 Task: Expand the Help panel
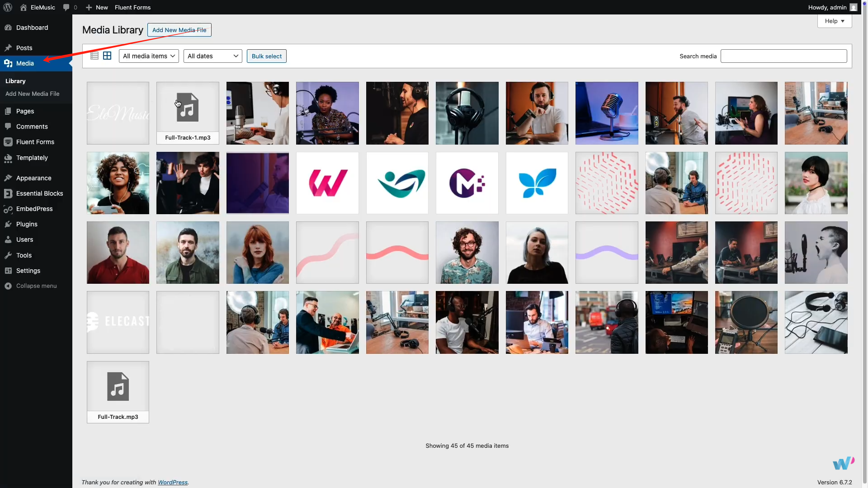pos(834,21)
